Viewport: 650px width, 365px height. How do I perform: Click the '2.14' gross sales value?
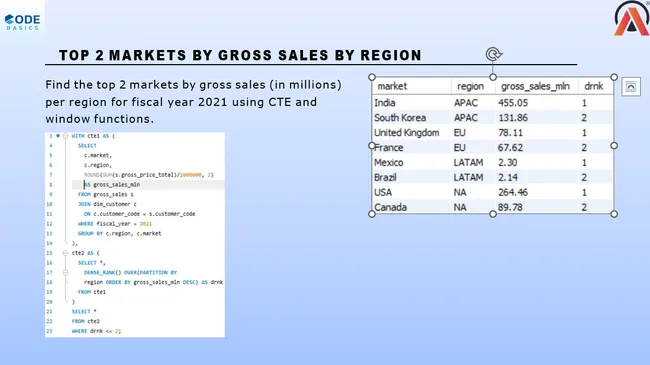tap(508, 178)
